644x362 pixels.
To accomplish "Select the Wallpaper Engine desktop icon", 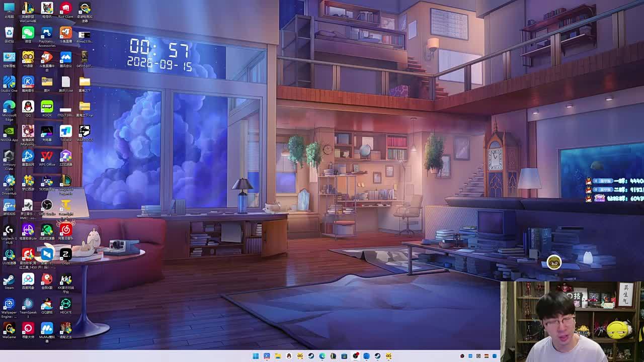I will pos(9,308).
